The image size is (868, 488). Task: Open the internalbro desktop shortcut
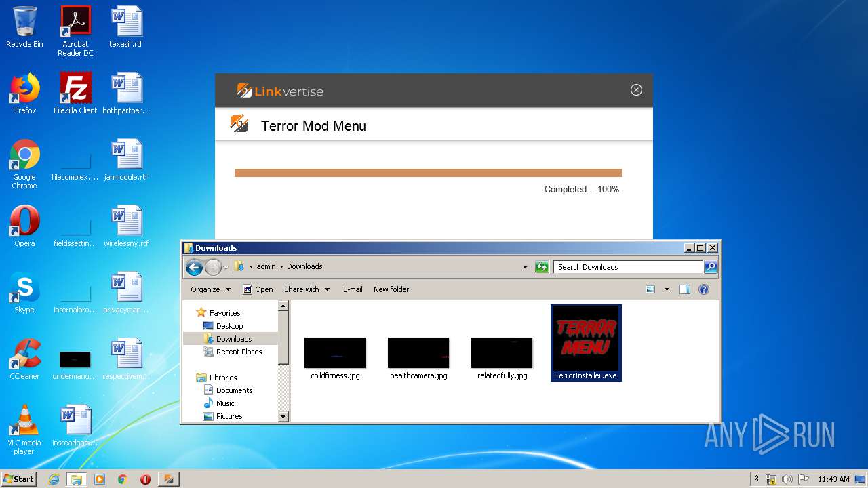tap(75, 300)
